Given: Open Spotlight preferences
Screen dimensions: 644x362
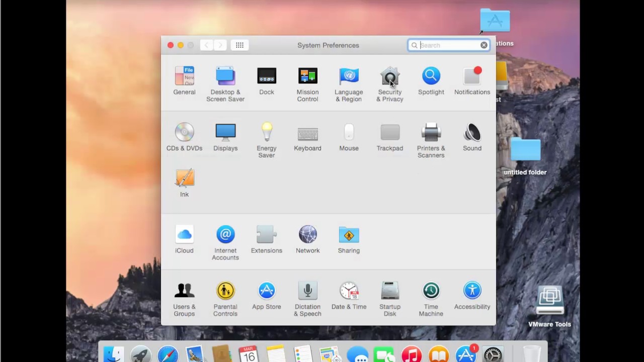Looking at the screenshot, I should (431, 80).
